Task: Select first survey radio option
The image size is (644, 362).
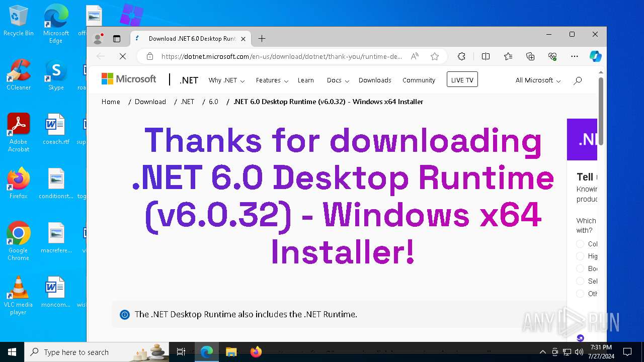Action: [580, 244]
